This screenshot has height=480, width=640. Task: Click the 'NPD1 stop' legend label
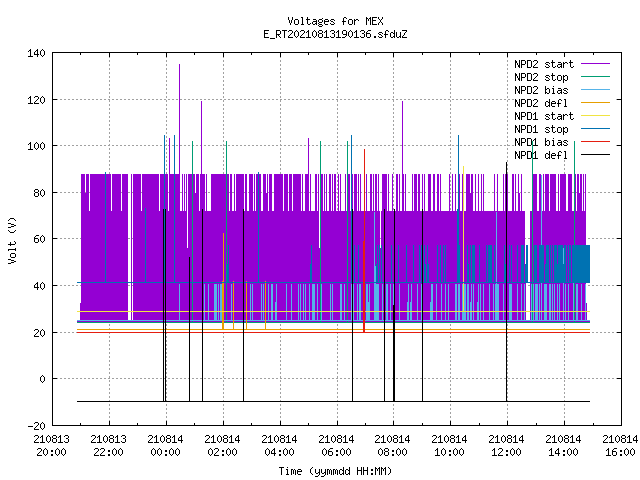tap(541, 129)
